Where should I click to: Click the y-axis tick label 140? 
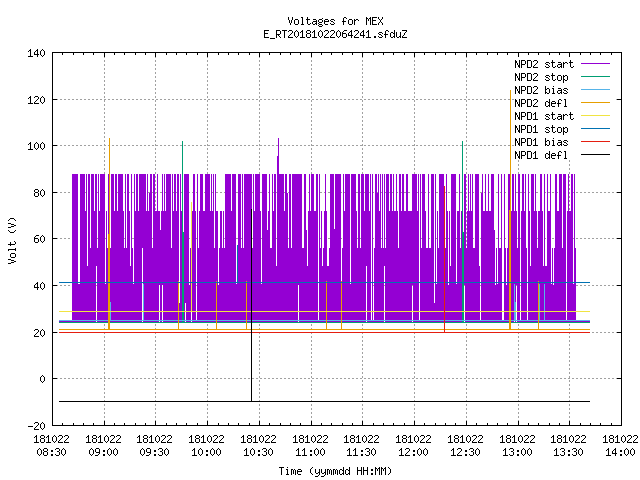(36, 53)
